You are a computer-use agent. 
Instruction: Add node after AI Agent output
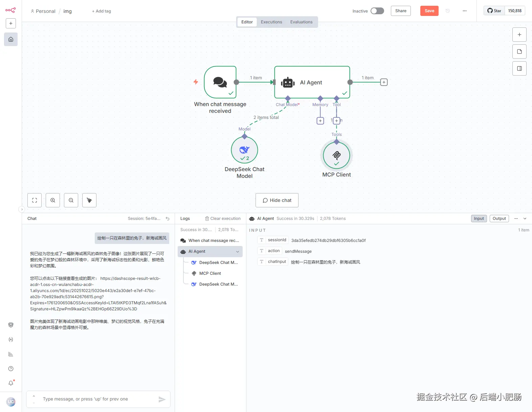(x=384, y=82)
